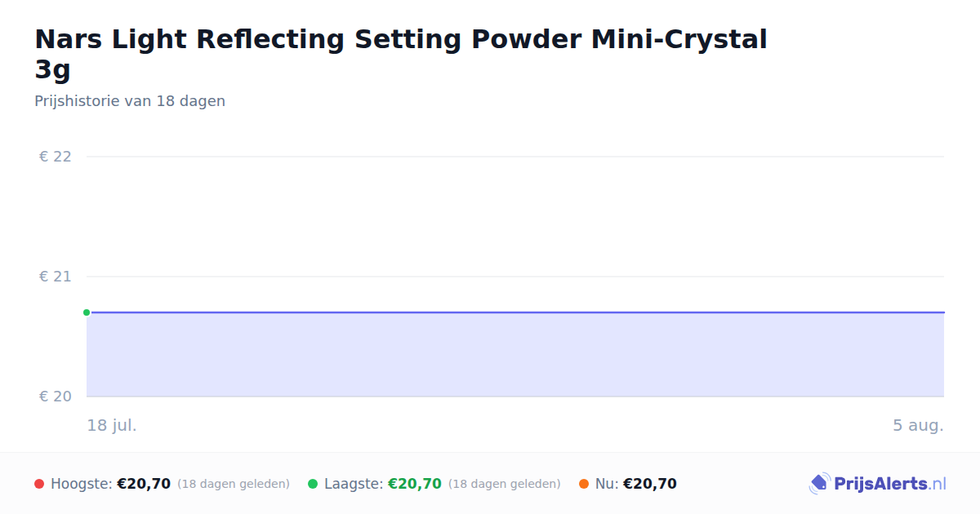The height and width of the screenshot is (514, 980).
Task: Click the shaded area under price line
Action: [515, 355]
